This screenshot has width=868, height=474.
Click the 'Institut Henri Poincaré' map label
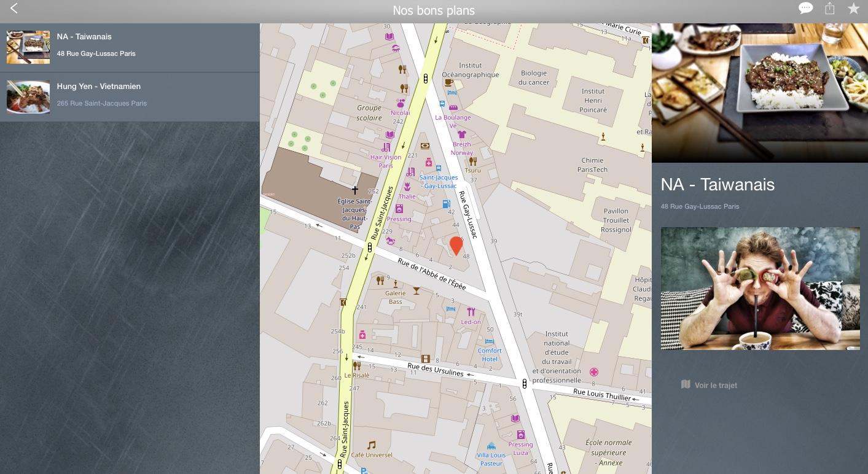(x=593, y=101)
